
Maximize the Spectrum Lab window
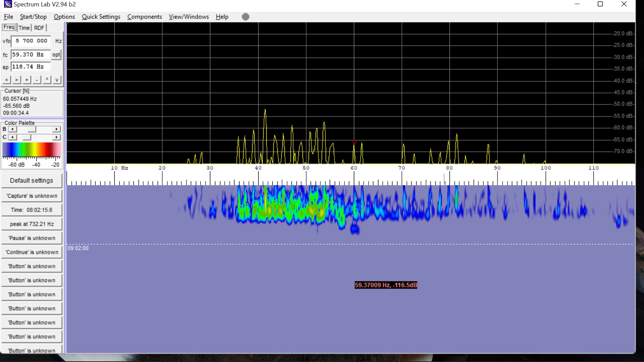[600, 4]
